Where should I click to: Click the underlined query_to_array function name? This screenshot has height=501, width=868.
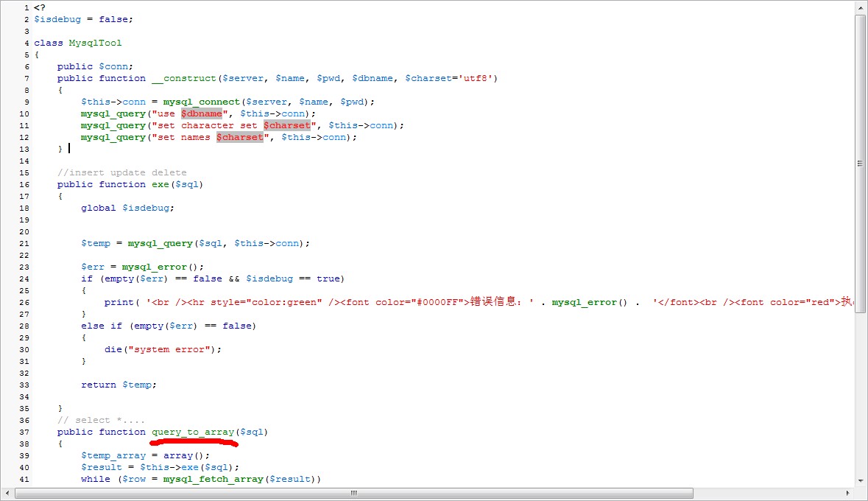point(193,432)
